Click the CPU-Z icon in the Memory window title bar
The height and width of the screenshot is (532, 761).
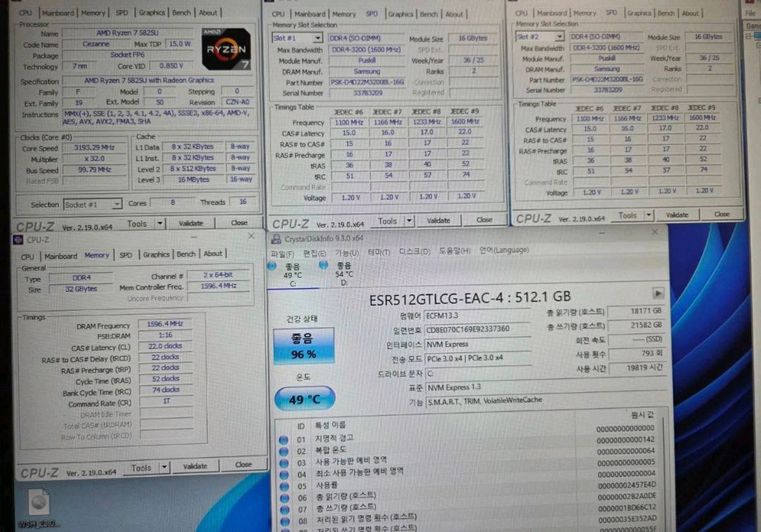tap(20, 240)
